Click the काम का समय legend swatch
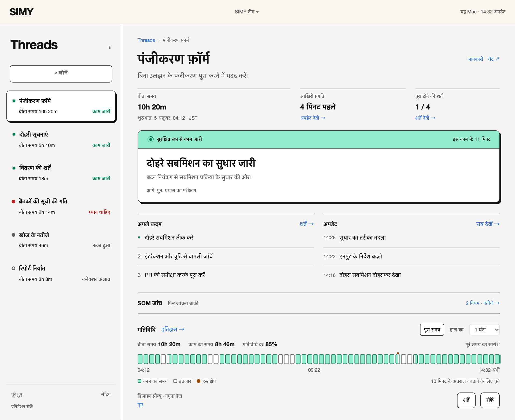This screenshot has width=515, height=420. 139,381
